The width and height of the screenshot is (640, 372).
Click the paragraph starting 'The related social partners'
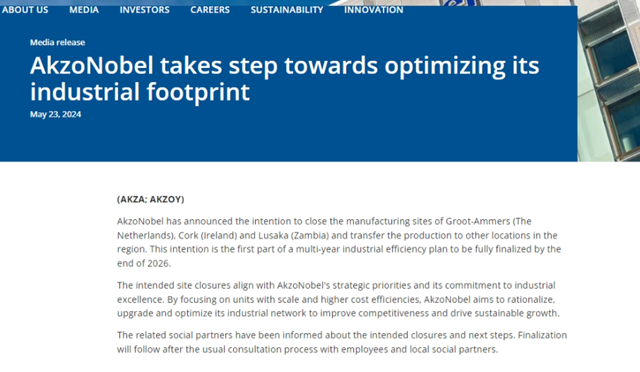342,342
